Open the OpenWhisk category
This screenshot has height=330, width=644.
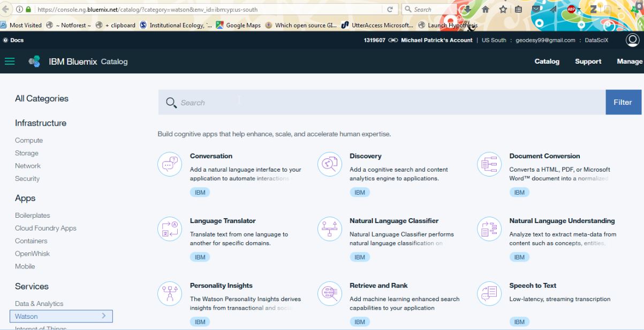(33, 254)
